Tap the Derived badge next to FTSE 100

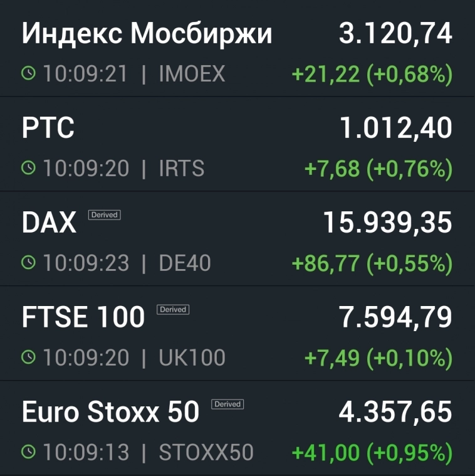click(173, 310)
